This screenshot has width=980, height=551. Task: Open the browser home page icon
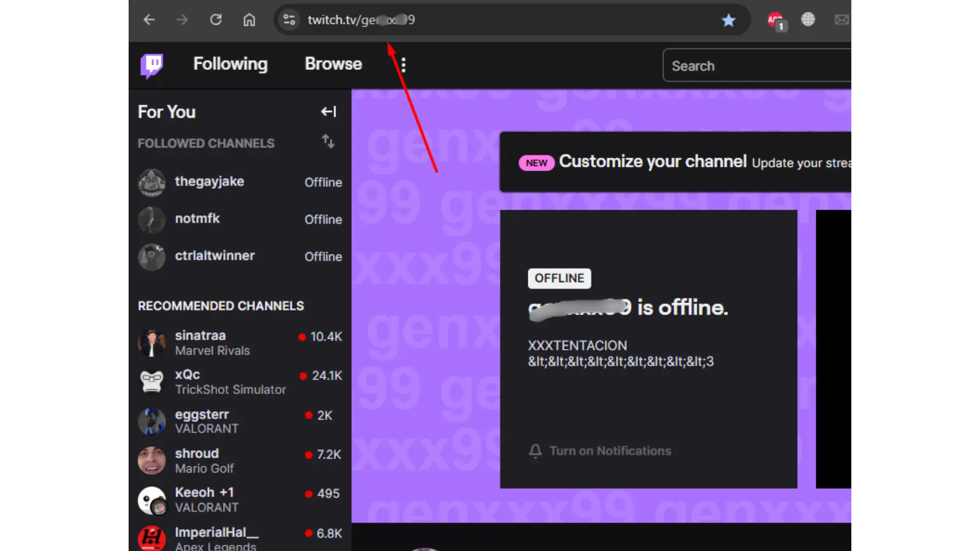pyautogui.click(x=249, y=20)
